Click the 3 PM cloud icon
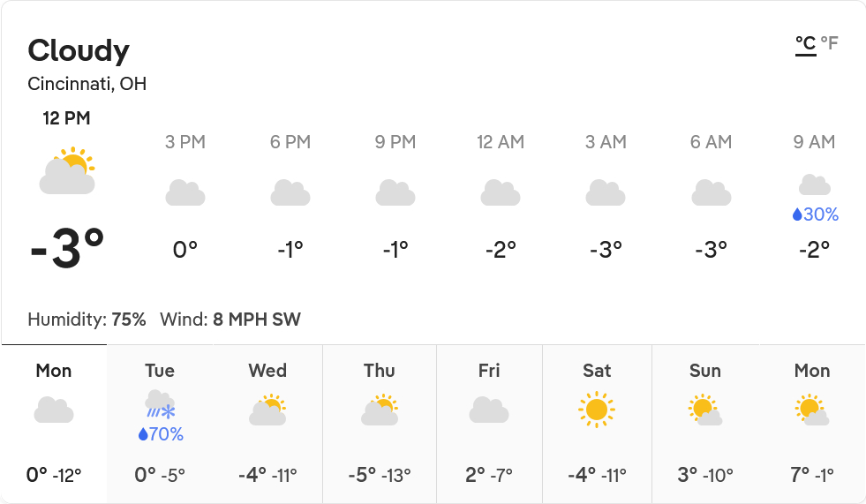Viewport: 866px width, 504px height. click(185, 192)
